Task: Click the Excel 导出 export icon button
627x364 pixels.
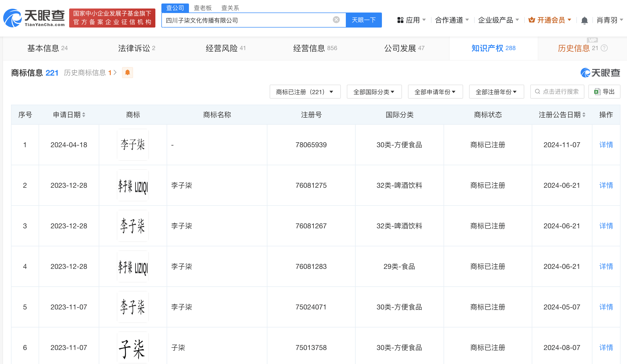Action: pyautogui.click(x=604, y=92)
